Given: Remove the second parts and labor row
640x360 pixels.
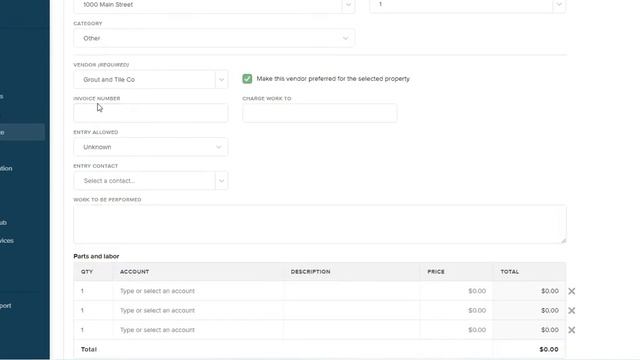Looking at the screenshot, I should pos(571,311).
